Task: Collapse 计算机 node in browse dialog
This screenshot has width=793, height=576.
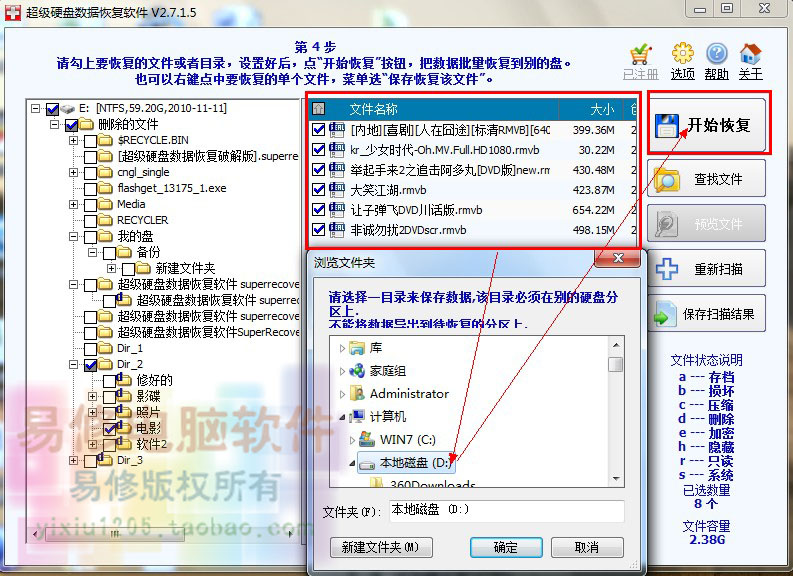Action: click(342, 417)
